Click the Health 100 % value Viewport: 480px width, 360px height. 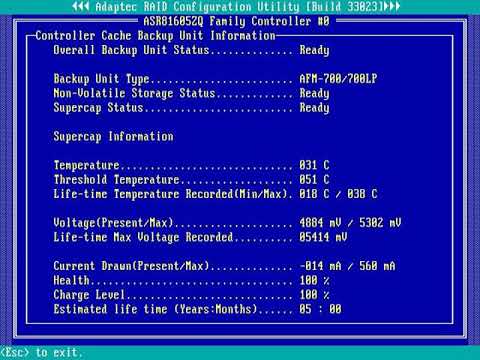(314, 280)
